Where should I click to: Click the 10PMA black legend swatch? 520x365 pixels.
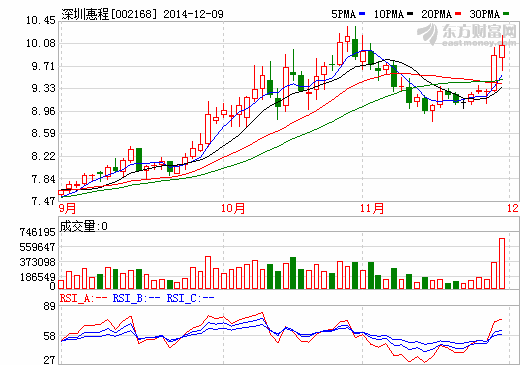(410, 14)
